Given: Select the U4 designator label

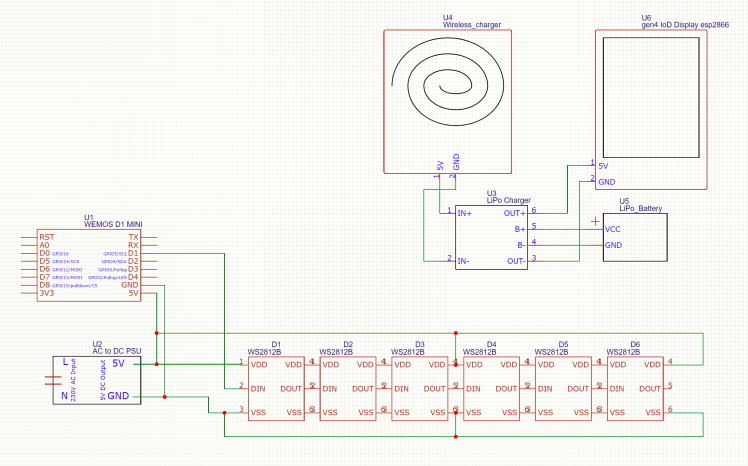Looking at the screenshot, I should click(447, 18).
